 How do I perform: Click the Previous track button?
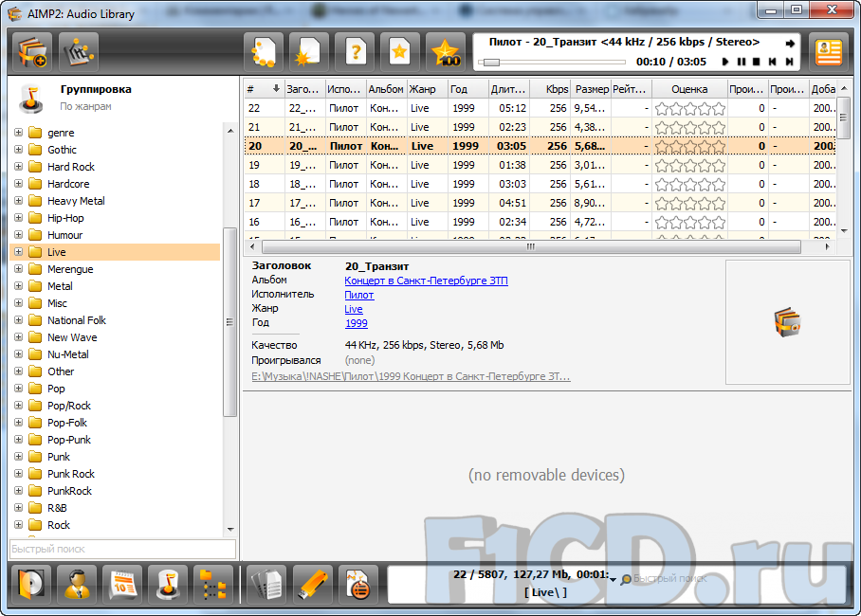773,62
